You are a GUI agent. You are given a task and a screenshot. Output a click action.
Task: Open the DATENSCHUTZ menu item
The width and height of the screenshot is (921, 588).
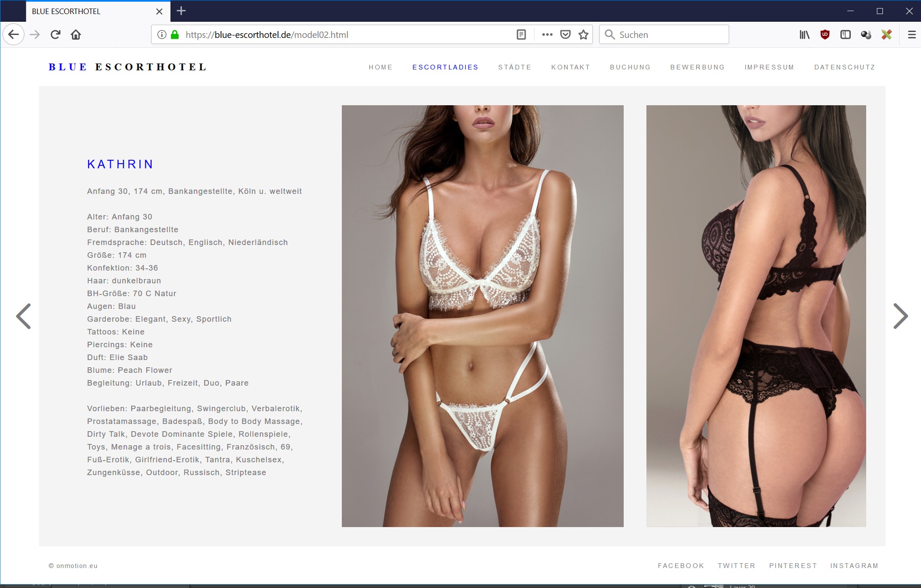click(x=844, y=67)
